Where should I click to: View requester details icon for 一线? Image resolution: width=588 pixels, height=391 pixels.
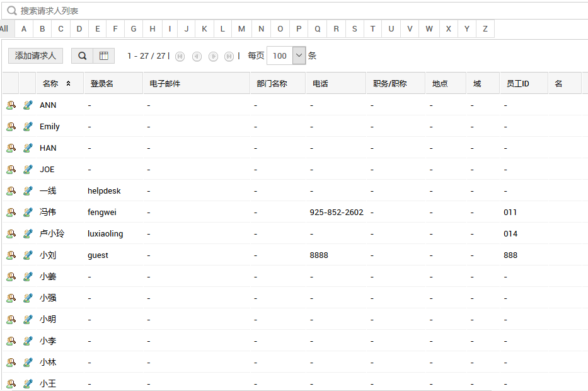pos(11,190)
